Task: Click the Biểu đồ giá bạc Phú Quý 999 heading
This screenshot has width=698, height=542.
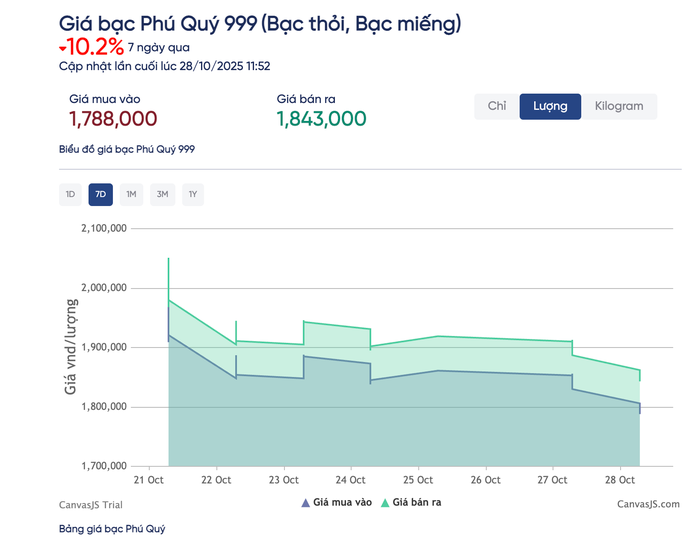Action: (127, 149)
